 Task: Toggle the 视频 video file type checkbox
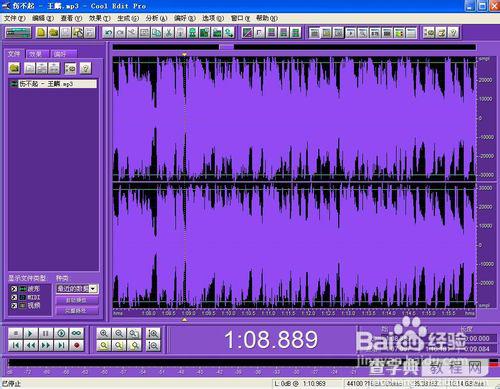pos(14,305)
